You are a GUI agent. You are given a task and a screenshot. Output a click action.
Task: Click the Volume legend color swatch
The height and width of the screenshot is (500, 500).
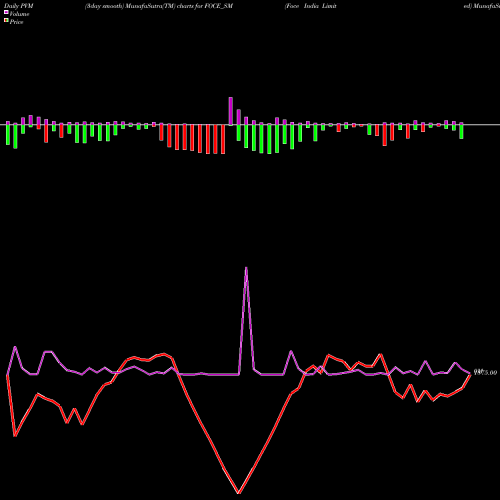point(6,12)
